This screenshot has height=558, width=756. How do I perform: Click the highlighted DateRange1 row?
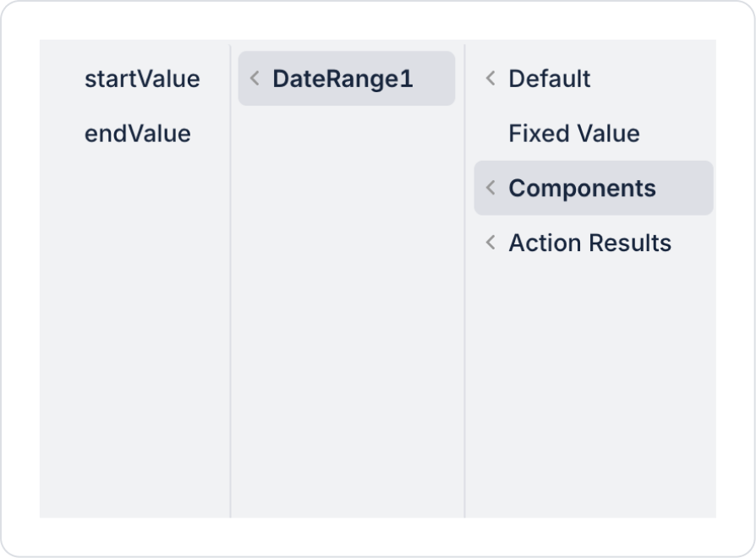click(x=346, y=79)
